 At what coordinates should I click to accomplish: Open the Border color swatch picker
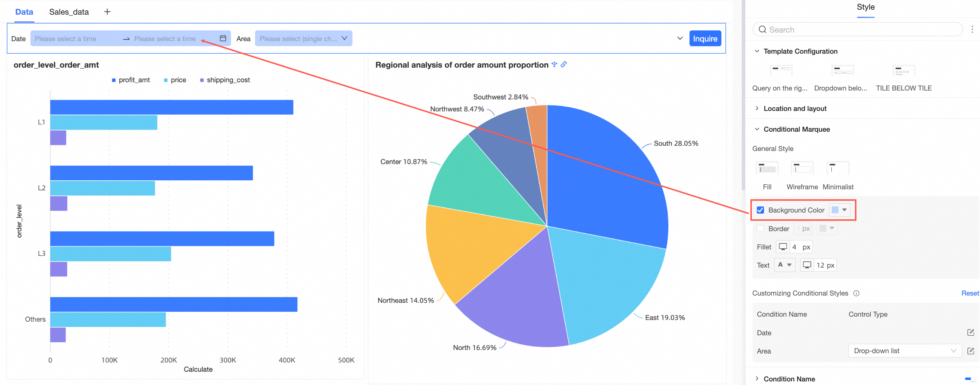point(827,228)
